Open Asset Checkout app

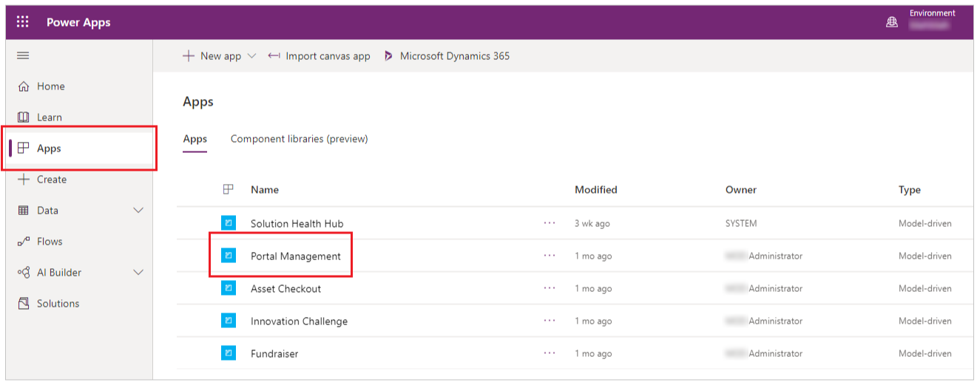pyautogui.click(x=285, y=289)
